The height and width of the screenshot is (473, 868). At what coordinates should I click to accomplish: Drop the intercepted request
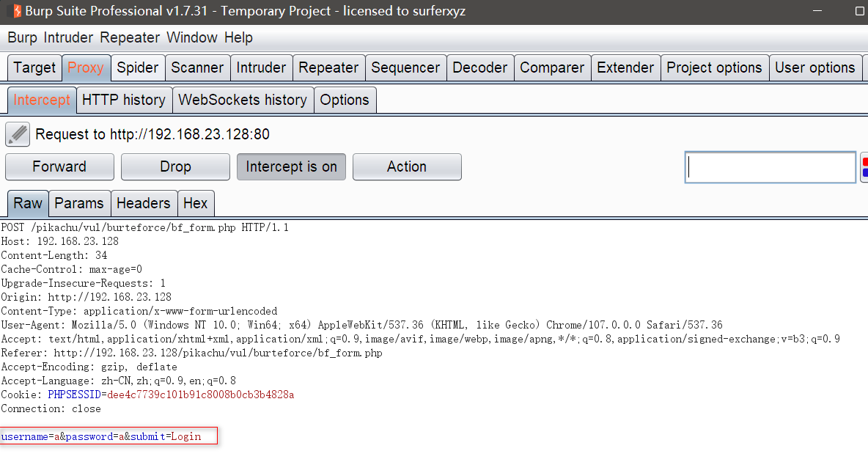pyautogui.click(x=175, y=167)
